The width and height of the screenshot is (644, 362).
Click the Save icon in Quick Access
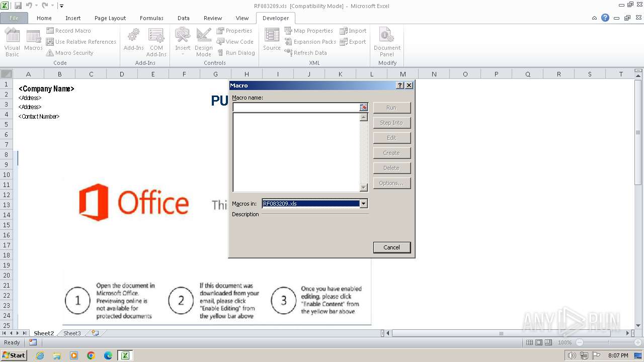tap(18, 6)
